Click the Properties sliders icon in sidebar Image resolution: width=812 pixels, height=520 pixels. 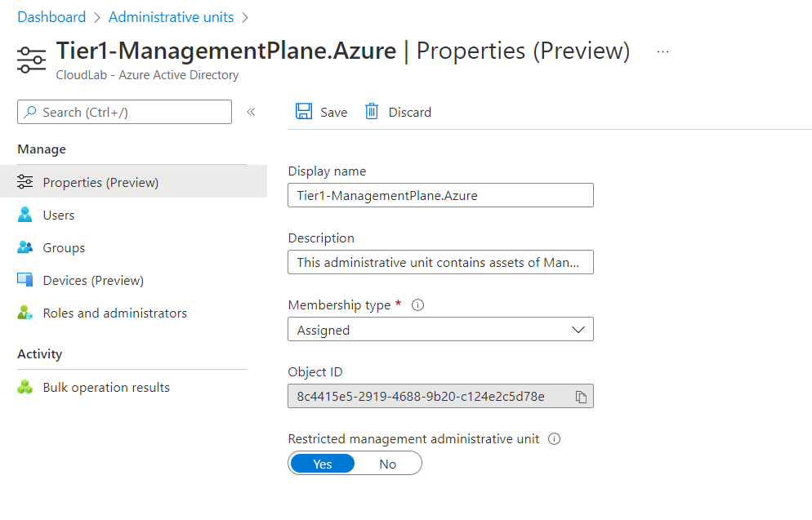[25, 182]
